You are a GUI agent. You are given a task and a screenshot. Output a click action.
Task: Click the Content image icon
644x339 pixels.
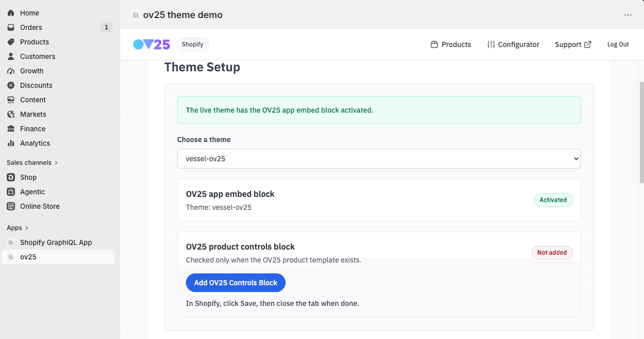click(11, 100)
